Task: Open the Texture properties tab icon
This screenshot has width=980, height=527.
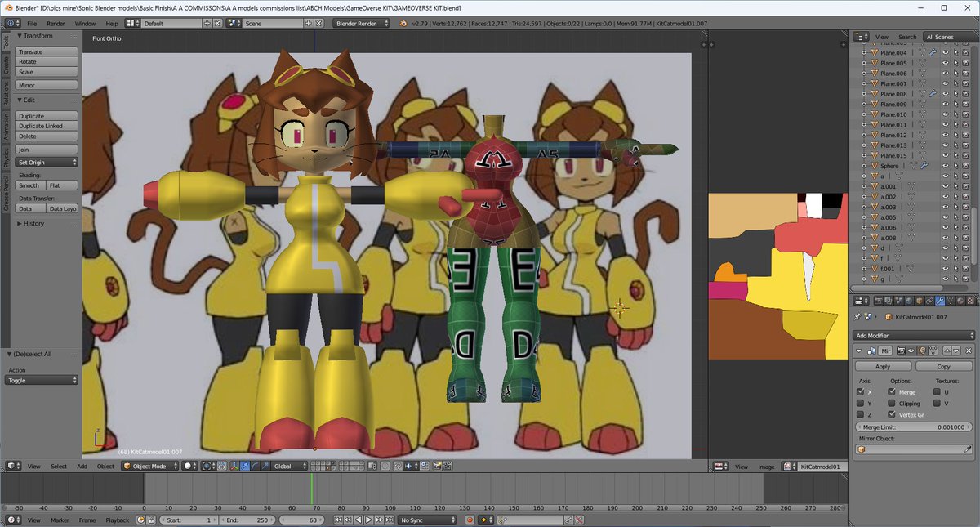Action: [970, 301]
